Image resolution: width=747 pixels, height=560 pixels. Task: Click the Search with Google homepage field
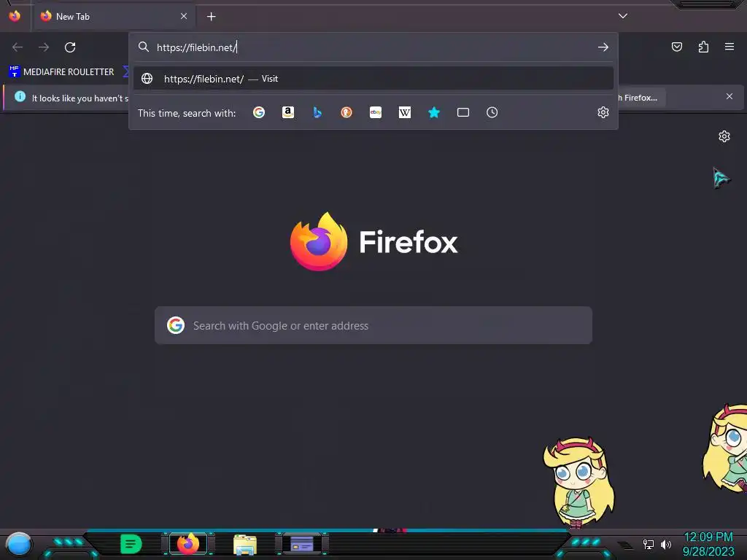(x=373, y=326)
